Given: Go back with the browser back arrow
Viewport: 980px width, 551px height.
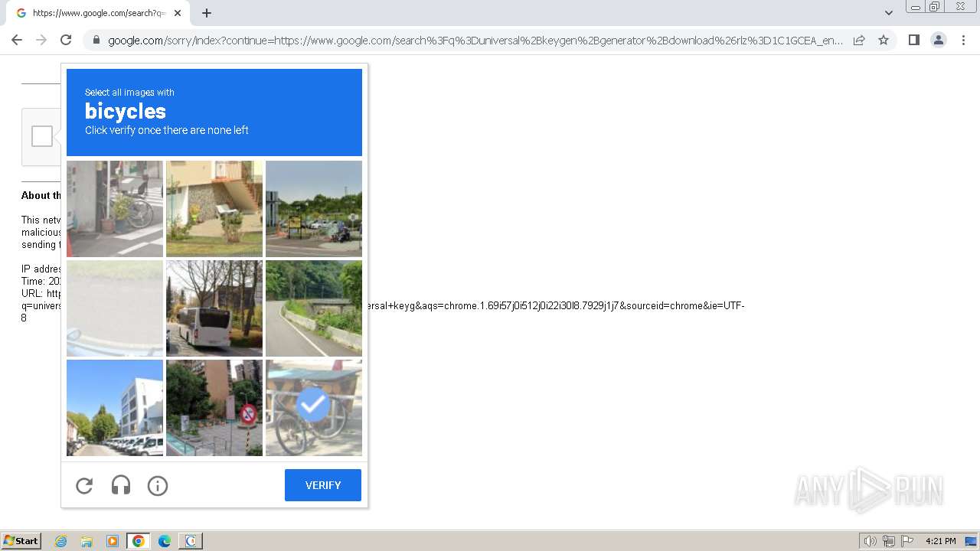Looking at the screenshot, I should click(x=17, y=40).
